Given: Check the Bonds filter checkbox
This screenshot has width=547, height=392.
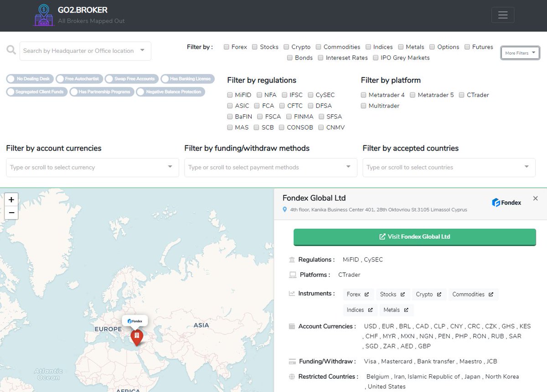Looking at the screenshot, I should coord(289,58).
